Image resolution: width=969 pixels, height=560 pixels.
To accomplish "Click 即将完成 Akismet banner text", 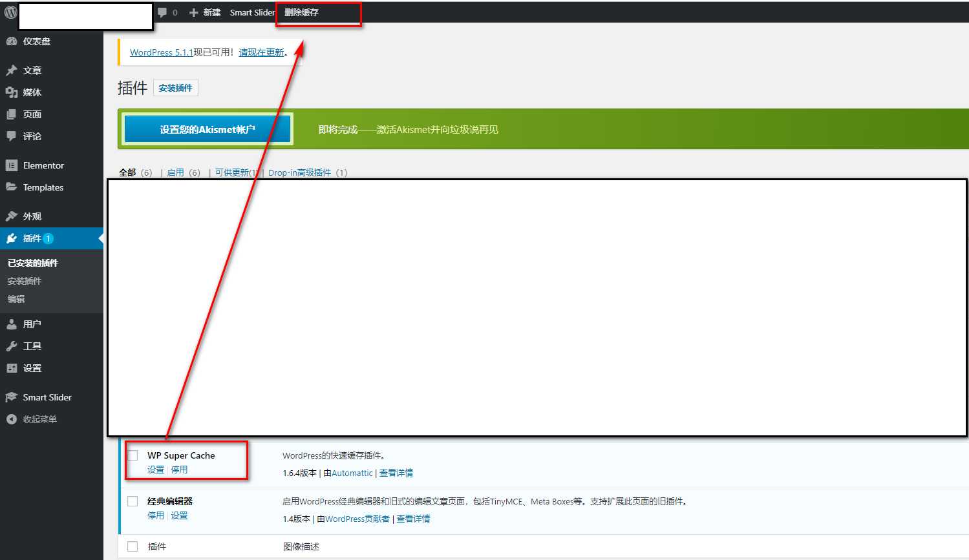I will pyautogui.click(x=409, y=129).
